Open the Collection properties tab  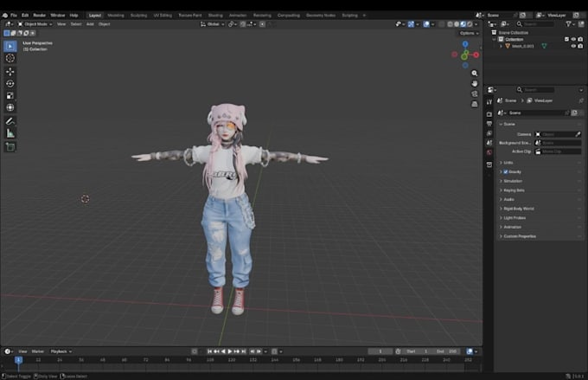click(x=489, y=164)
